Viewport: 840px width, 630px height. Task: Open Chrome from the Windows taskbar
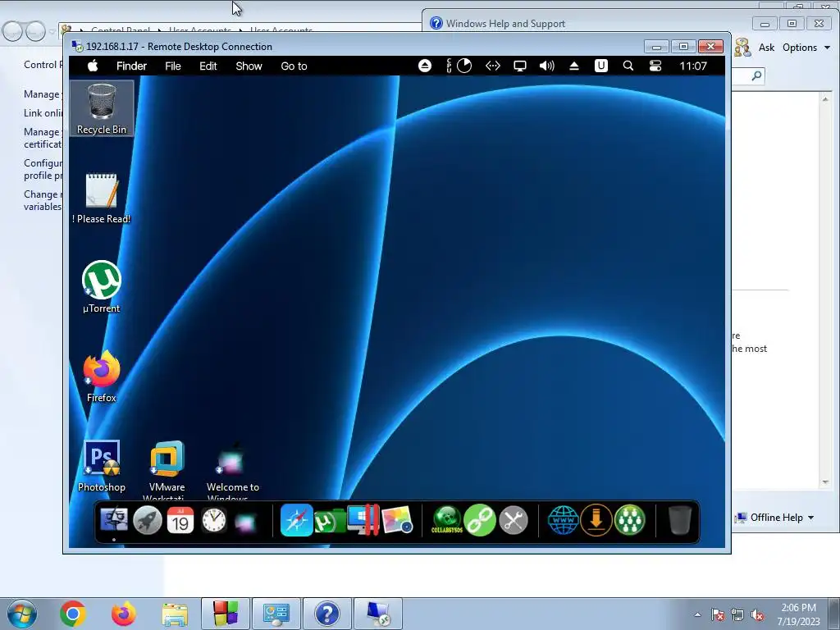click(x=73, y=614)
